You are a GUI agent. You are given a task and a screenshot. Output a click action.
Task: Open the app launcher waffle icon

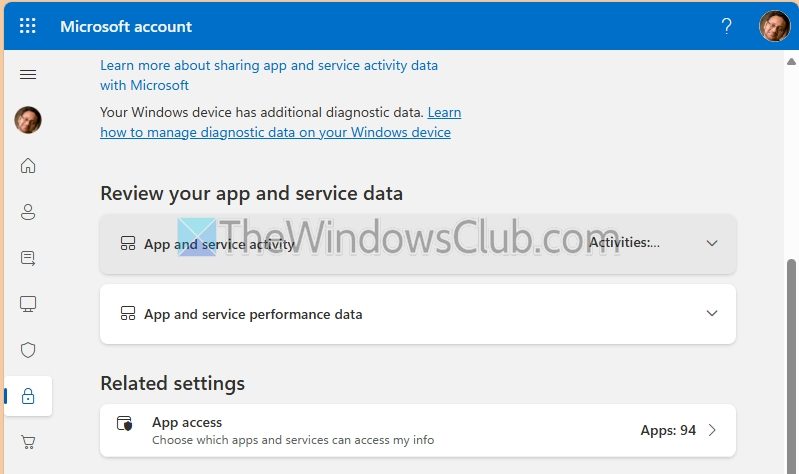click(x=28, y=26)
